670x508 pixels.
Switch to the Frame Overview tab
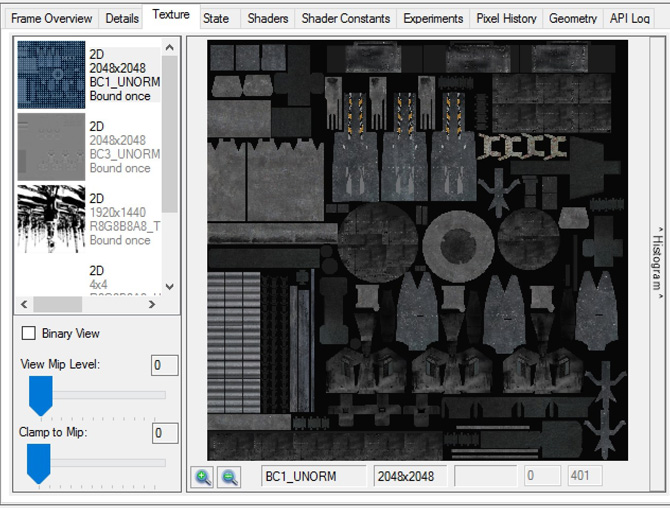click(x=51, y=18)
